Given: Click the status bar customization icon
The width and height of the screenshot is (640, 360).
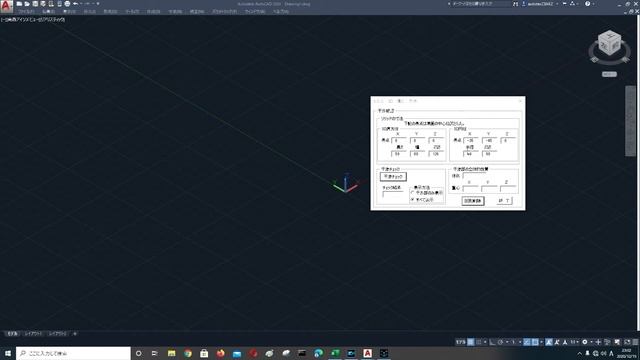Looking at the screenshot, I should [x=635, y=342].
